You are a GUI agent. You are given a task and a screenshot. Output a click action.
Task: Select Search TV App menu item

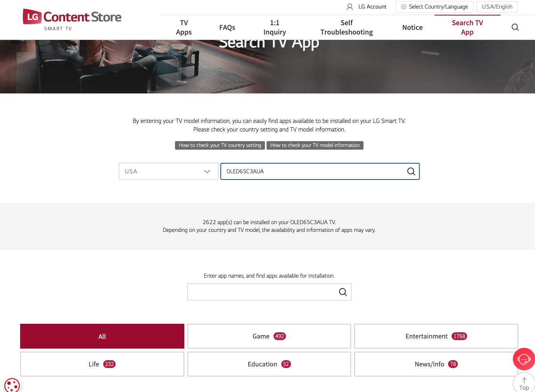467,28
